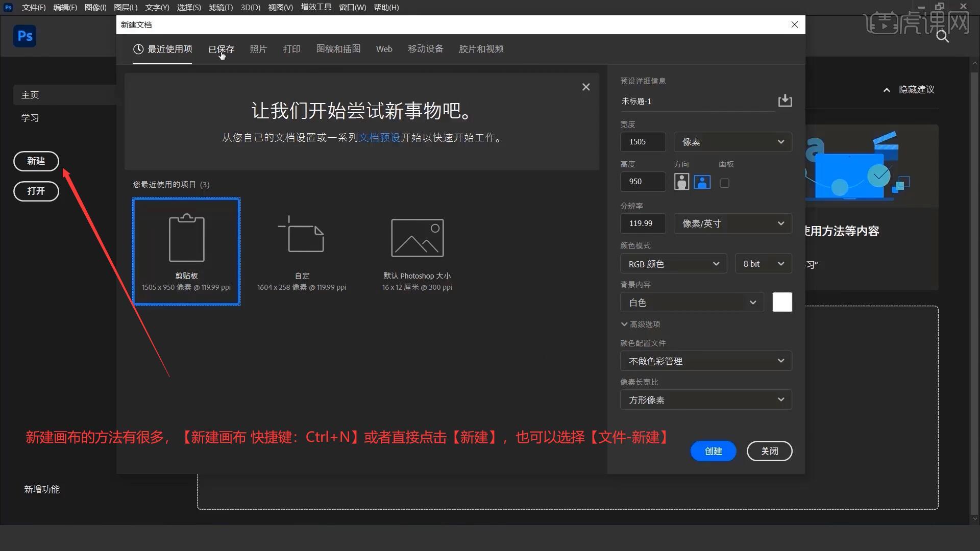Click the 创建 create button
980x551 pixels.
pos(713,451)
